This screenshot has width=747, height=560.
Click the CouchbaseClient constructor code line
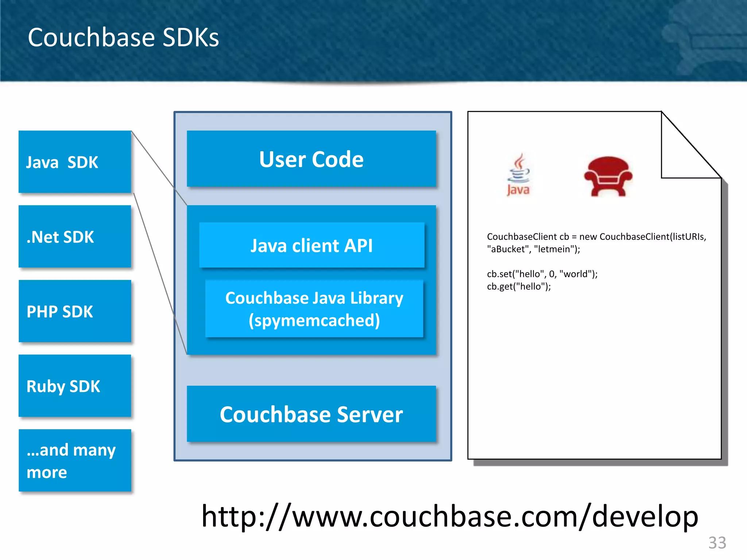(596, 237)
